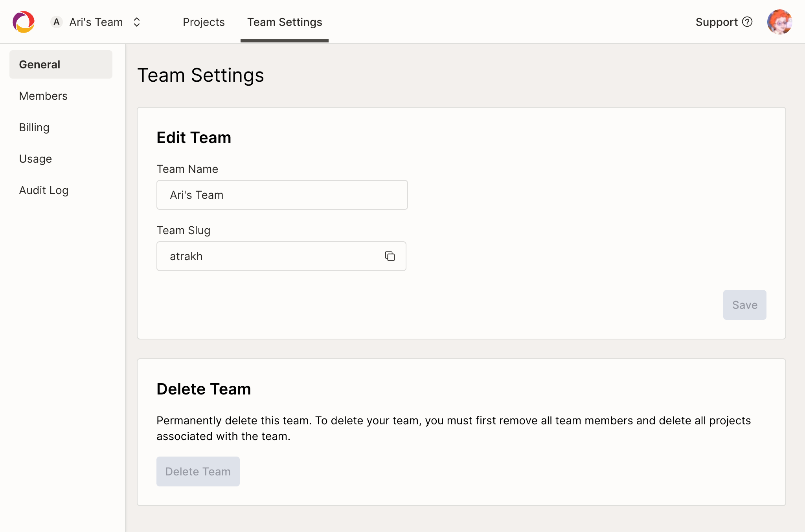Open the Ari's Team switcher chevrons
This screenshot has height=532, width=805.
click(x=137, y=22)
